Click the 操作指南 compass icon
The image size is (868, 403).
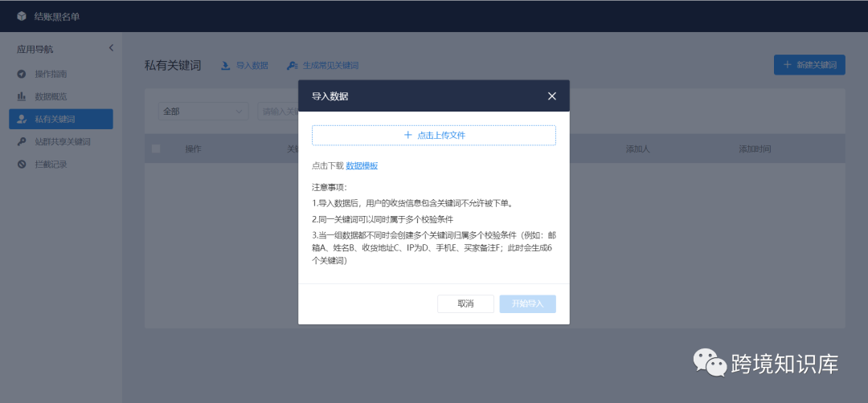click(x=22, y=74)
